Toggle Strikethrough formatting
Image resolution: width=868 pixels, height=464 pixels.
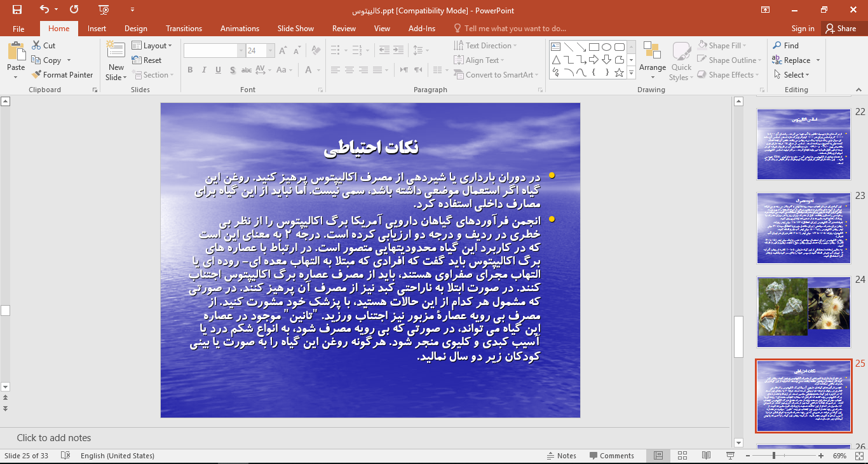point(247,70)
